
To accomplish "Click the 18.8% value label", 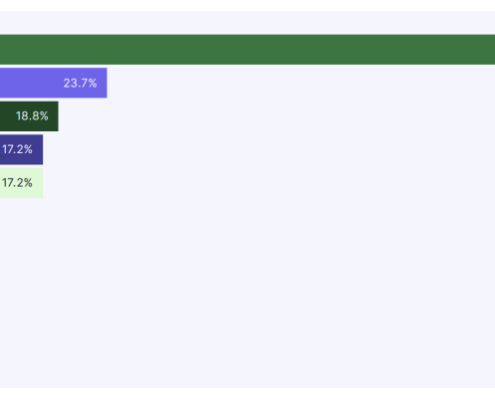I will click(x=32, y=116).
